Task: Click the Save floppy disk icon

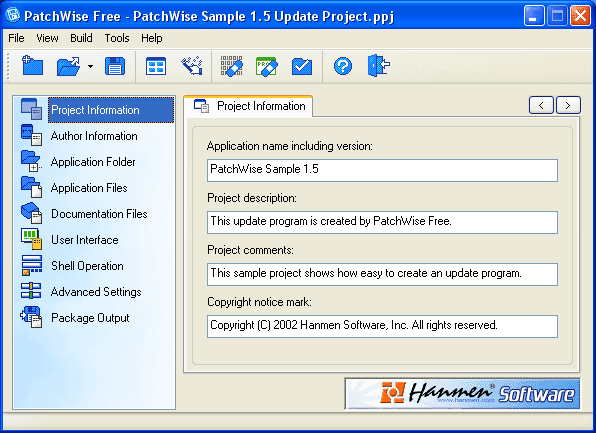Action: 115,66
